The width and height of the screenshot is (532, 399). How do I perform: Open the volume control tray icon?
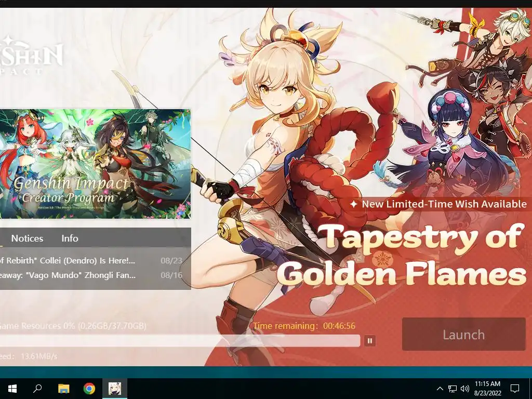465,389
